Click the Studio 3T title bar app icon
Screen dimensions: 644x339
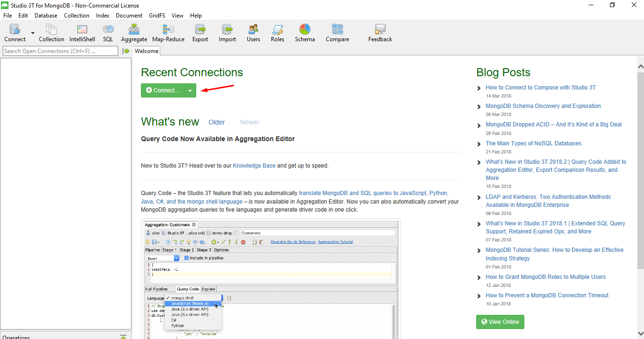[x=5, y=5]
